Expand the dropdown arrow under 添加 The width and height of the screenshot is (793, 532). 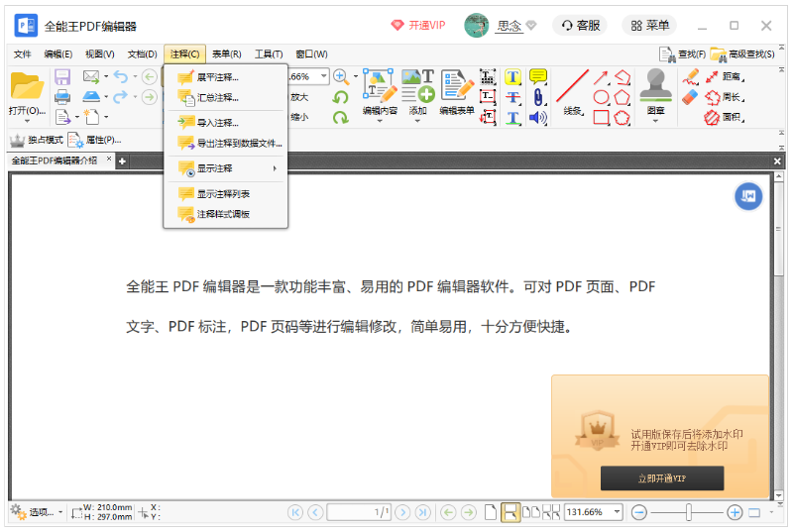coord(417,121)
